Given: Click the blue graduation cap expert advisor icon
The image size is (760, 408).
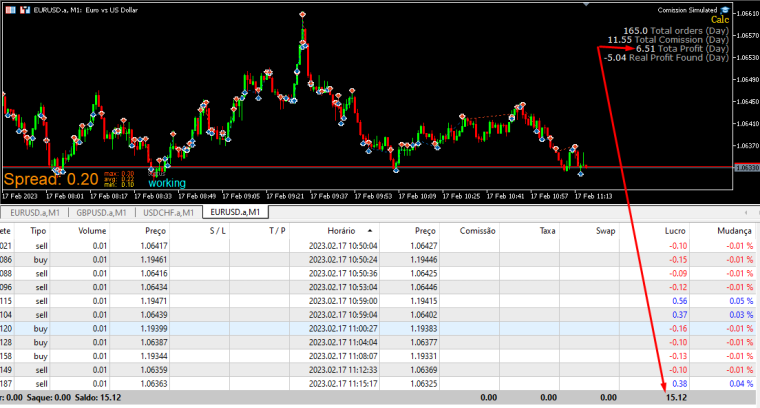Looking at the screenshot, I should [725, 10].
